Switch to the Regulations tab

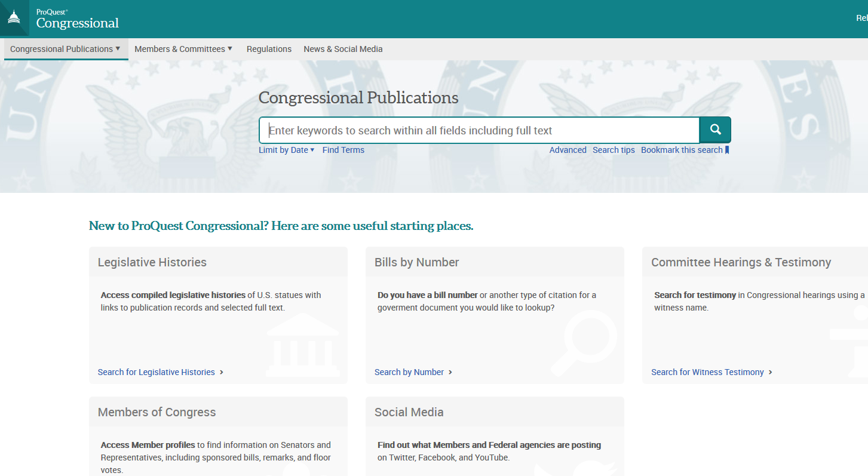click(x=269, y=49)
